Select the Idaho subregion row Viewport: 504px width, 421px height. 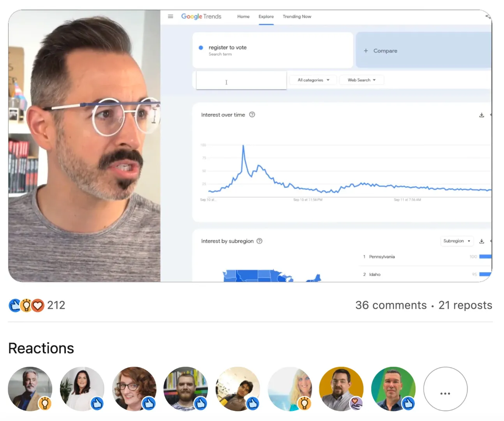425,274
